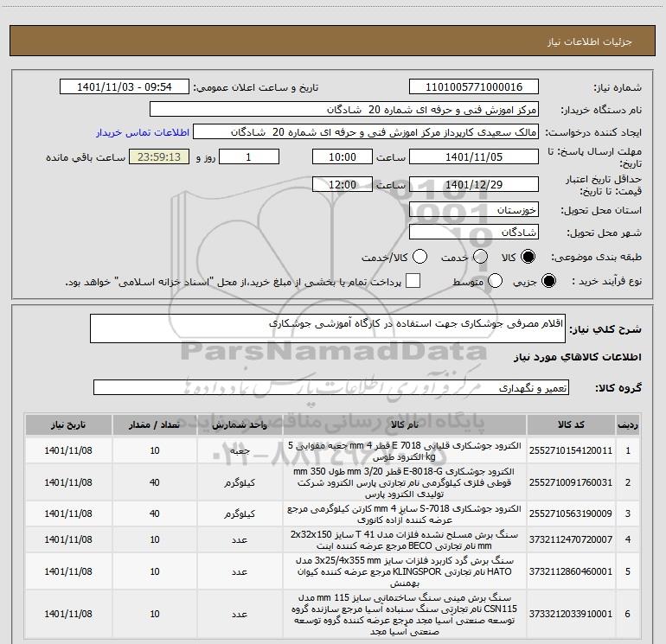Click the response deadline date 1401/11/05 field
The width and height of the screenshot is (666, 644).
point(473,157)
